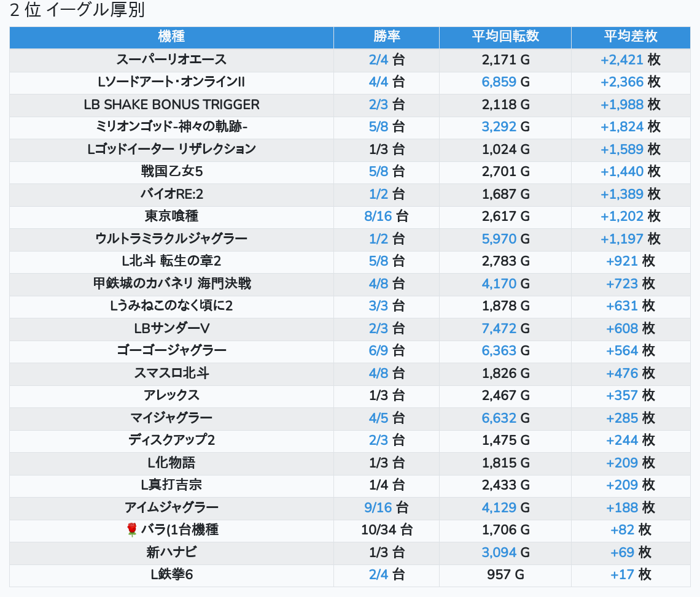Select the ウルトラミラクルジャグラー name cell
The image size is (700, 597).
tap(171, 239)
